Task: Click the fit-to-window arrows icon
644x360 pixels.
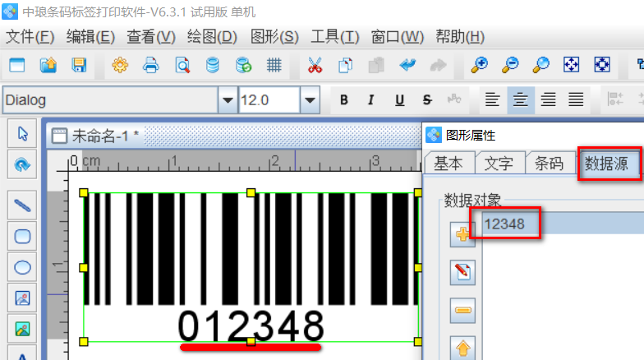Action: point(572,65)
